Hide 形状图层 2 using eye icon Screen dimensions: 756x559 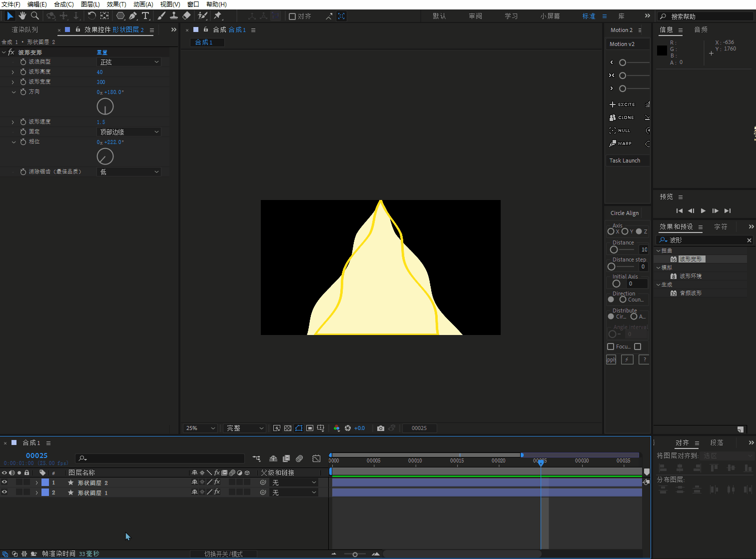4,482
